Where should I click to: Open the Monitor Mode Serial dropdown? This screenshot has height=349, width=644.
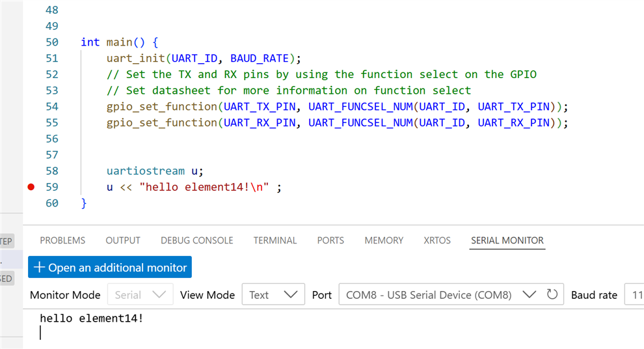[140, 295]
